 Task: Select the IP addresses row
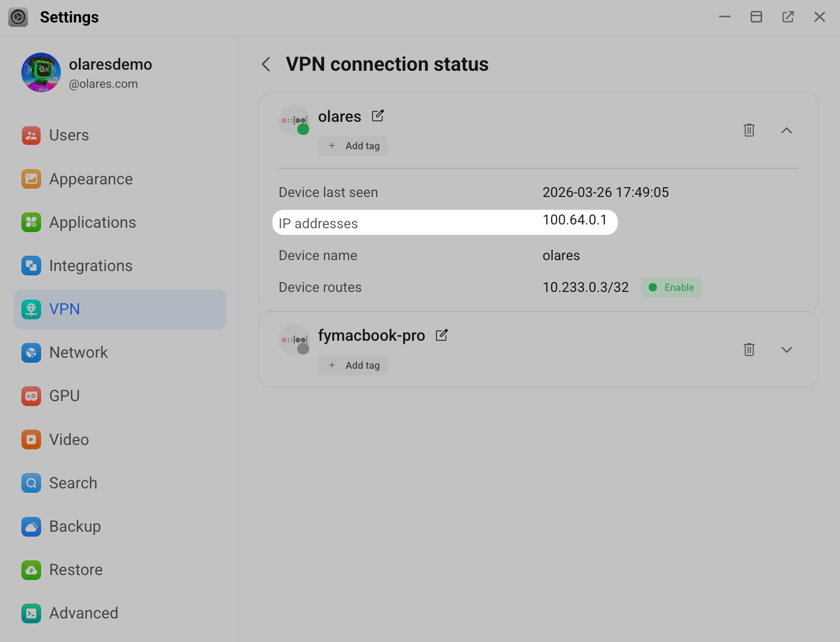(x=444, y=222)
